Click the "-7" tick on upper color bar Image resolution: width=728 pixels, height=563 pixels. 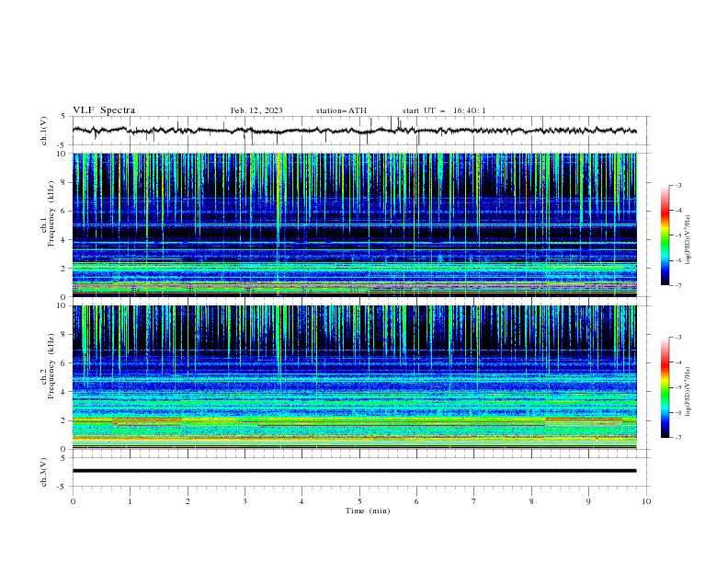(x=677, y=285)
